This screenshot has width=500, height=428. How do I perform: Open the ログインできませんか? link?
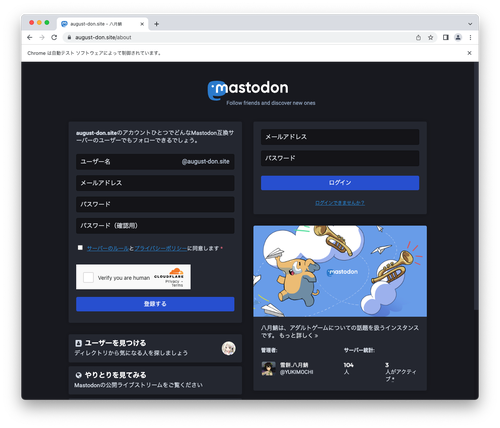tap(340, 203)
